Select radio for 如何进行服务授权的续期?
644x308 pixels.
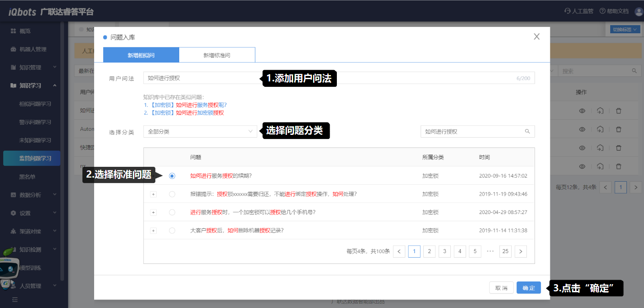pos(172,176)
